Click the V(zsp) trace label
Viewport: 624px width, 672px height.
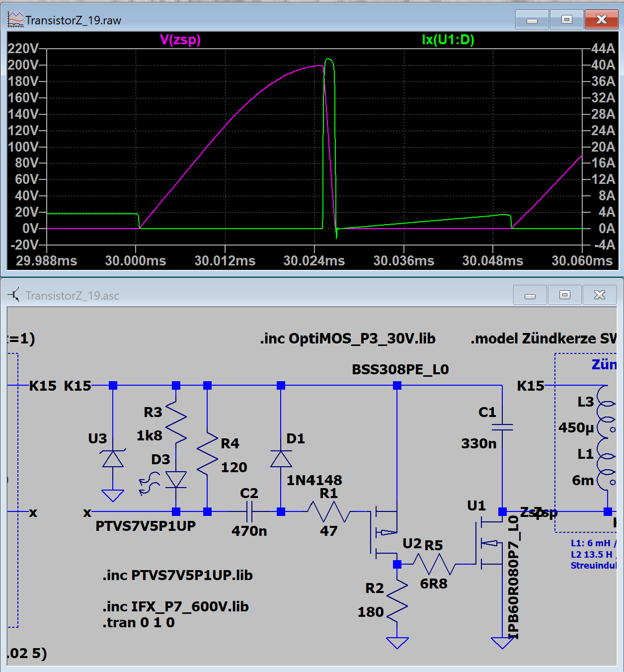[180, 40]
